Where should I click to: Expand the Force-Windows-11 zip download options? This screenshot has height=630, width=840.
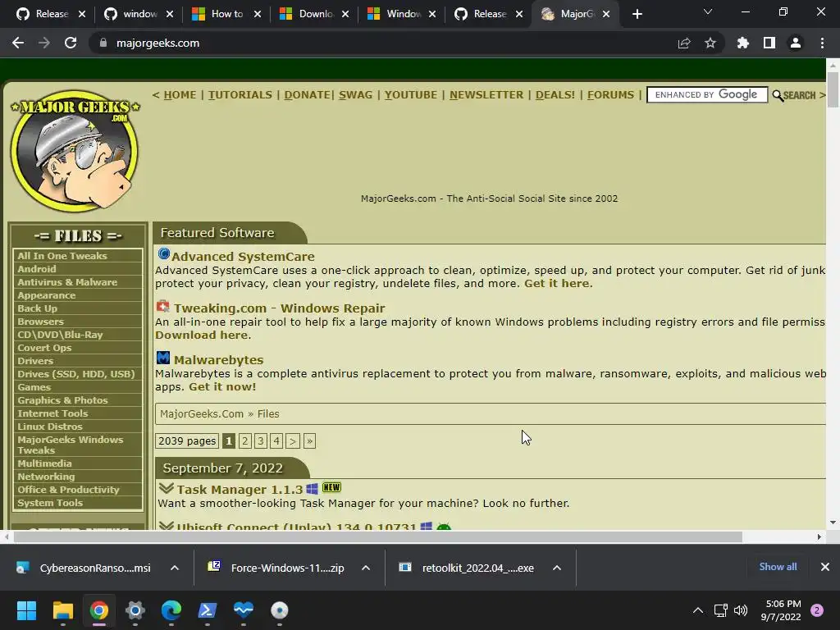(x=366, y=568)
